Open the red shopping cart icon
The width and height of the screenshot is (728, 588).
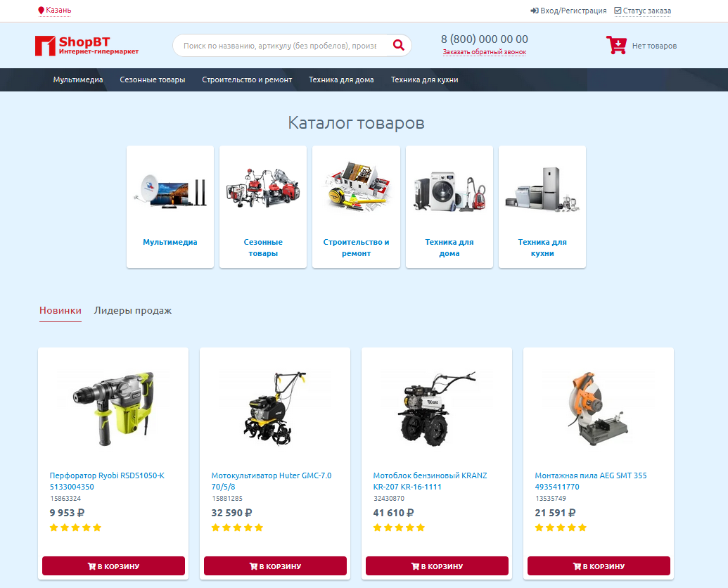(616, 46)
